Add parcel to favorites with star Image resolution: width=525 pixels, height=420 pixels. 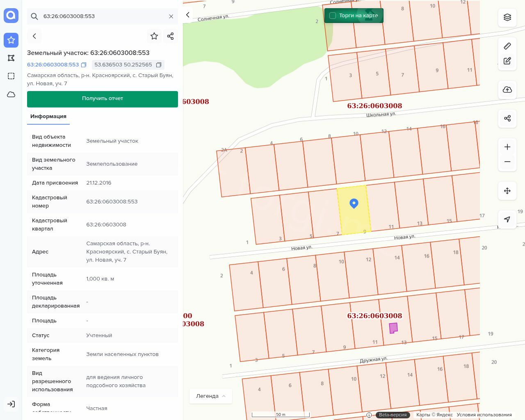click(154, 36)
